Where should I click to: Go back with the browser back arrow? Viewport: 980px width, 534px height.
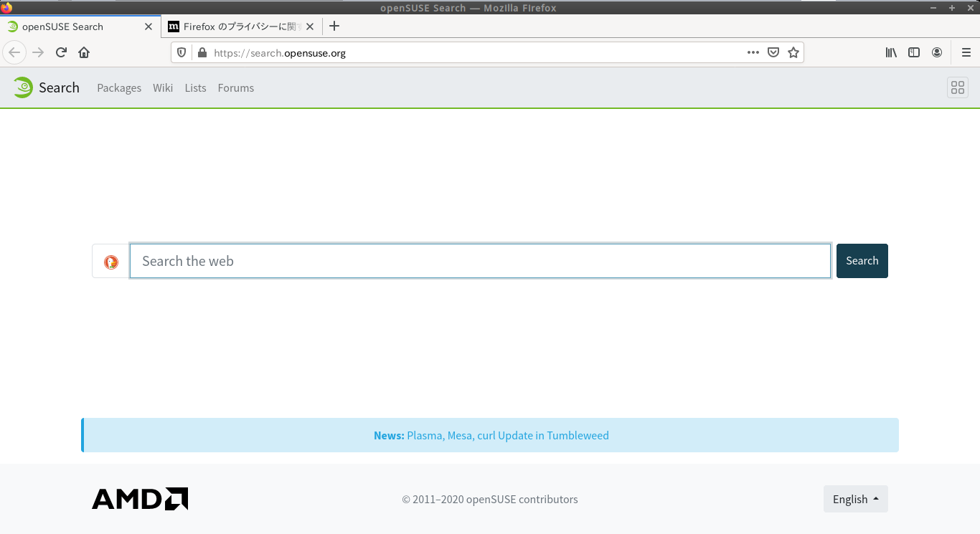(x=14, y=52)
